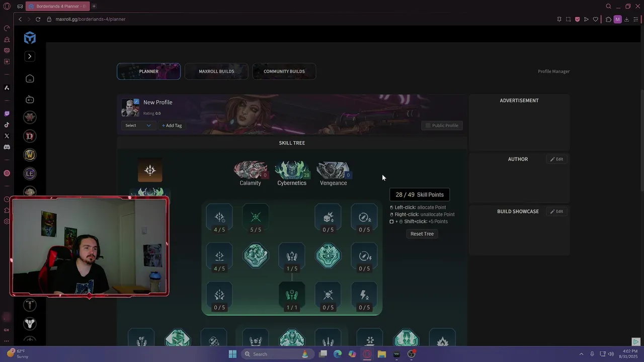Open Microsoft Edge from the taskbar
Viewport: 644px width, 362px height.
[x=338, y=354]
